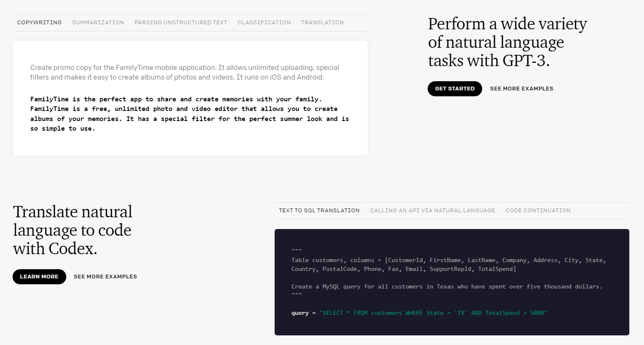This screenshot has width=644, height=345.
Task: Click the bold generated FamilyTime promo copy
Action: [x=190, y=114]
